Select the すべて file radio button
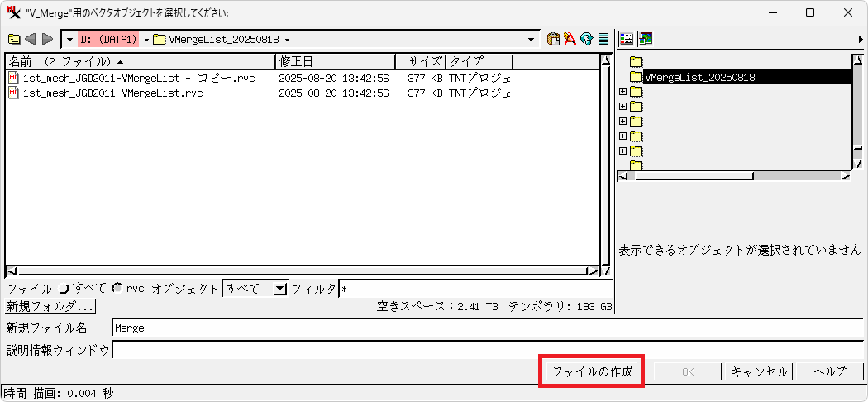868x402 pixels. (x=64, y=288)
